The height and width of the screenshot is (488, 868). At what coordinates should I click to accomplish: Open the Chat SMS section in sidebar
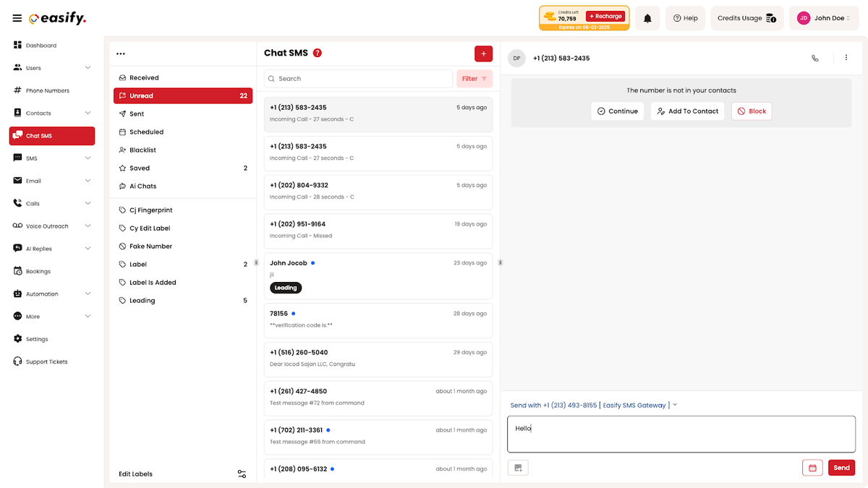tap(51, 136)
